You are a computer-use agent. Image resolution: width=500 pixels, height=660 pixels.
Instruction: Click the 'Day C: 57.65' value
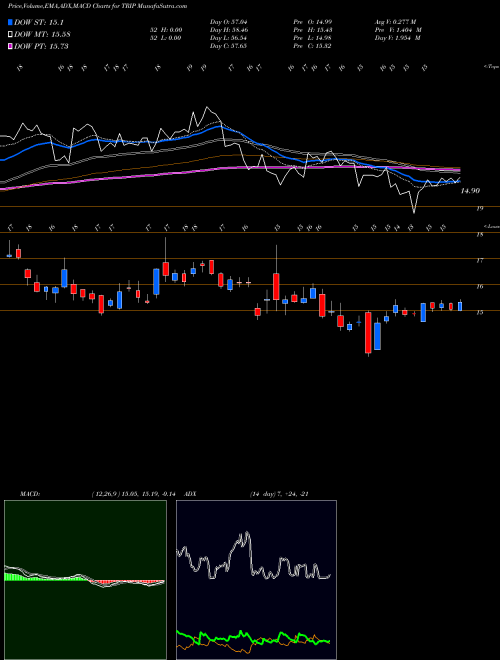(228, 46)
